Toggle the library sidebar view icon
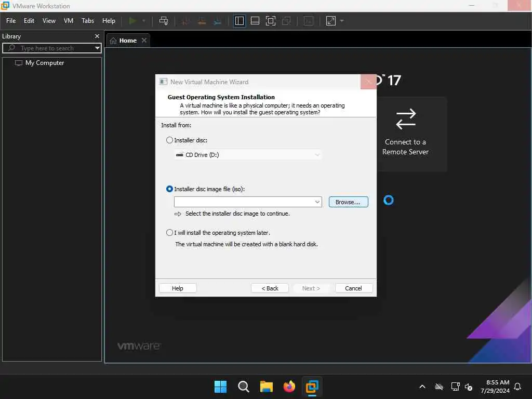The image size is (532, 399). 240,21
